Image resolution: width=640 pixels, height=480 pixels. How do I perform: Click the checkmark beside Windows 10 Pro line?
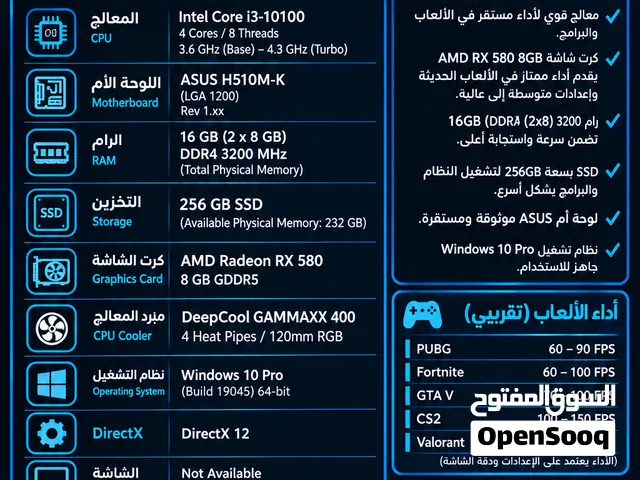point(612,249)
